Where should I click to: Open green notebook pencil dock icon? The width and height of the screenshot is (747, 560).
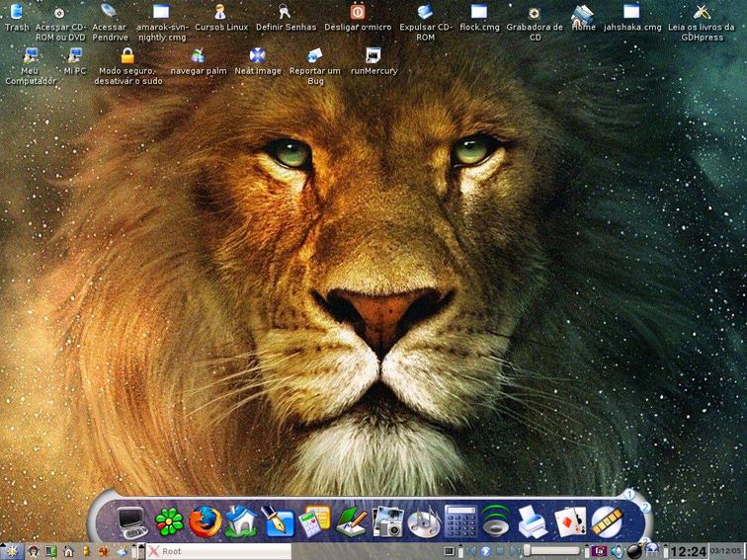[x=351, y=522]
